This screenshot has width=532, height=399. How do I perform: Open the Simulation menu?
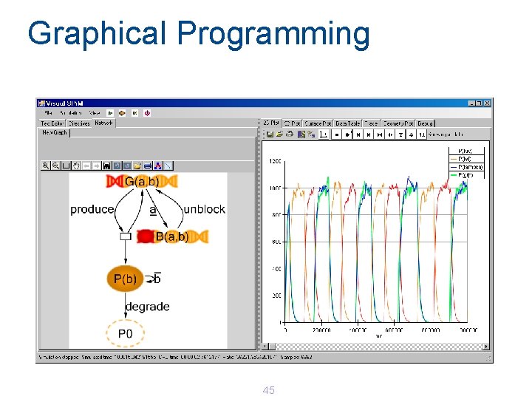pyautogui.click(x=71, y=112)
